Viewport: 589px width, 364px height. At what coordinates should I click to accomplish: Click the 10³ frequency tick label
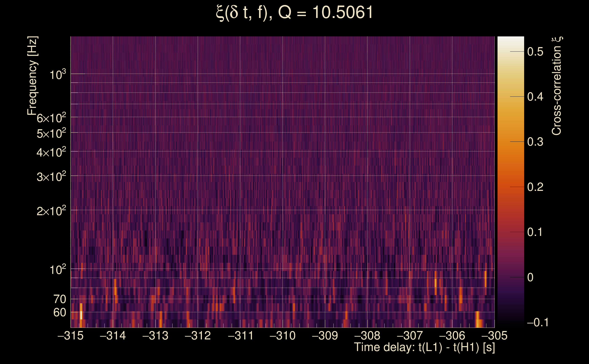57,75
